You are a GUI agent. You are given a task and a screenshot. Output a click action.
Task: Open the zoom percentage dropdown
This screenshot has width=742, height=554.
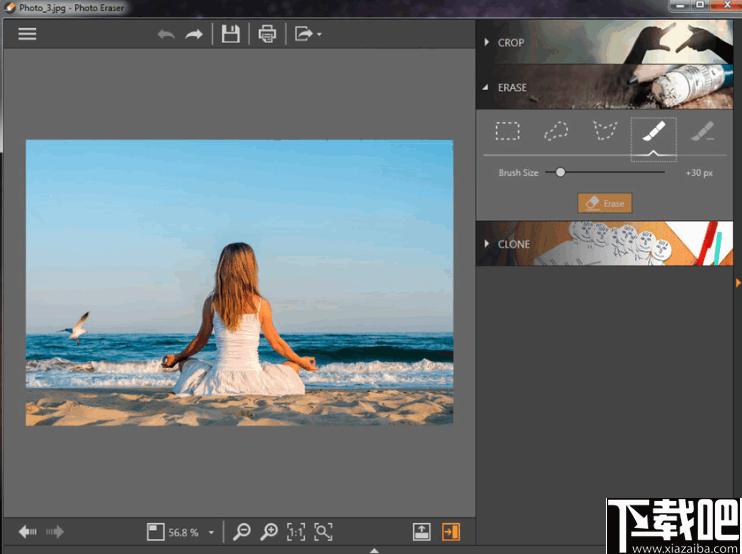pyautogui.click(x=211, y=533)
